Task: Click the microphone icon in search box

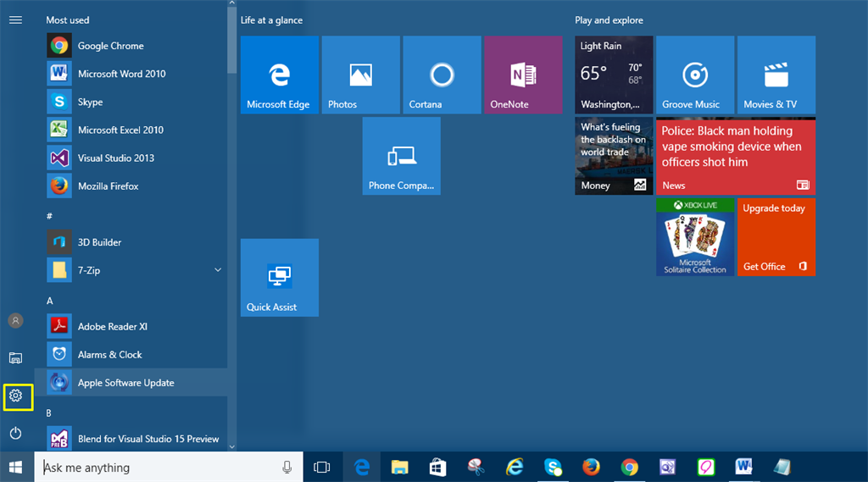Action: tap(287, 468)
